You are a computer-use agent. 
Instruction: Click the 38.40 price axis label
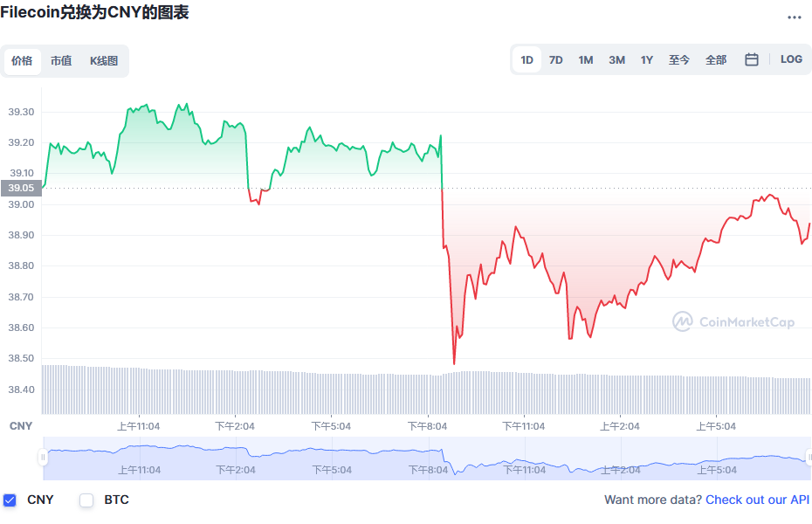pyautogui.click(x=21, y=390)
